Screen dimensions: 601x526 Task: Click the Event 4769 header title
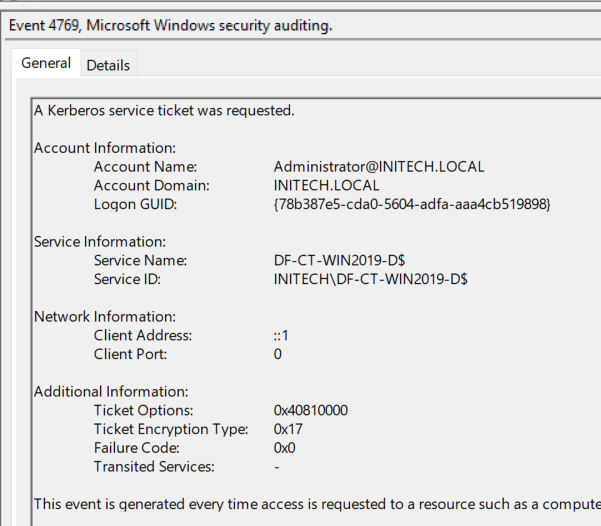tap(171, 25)
